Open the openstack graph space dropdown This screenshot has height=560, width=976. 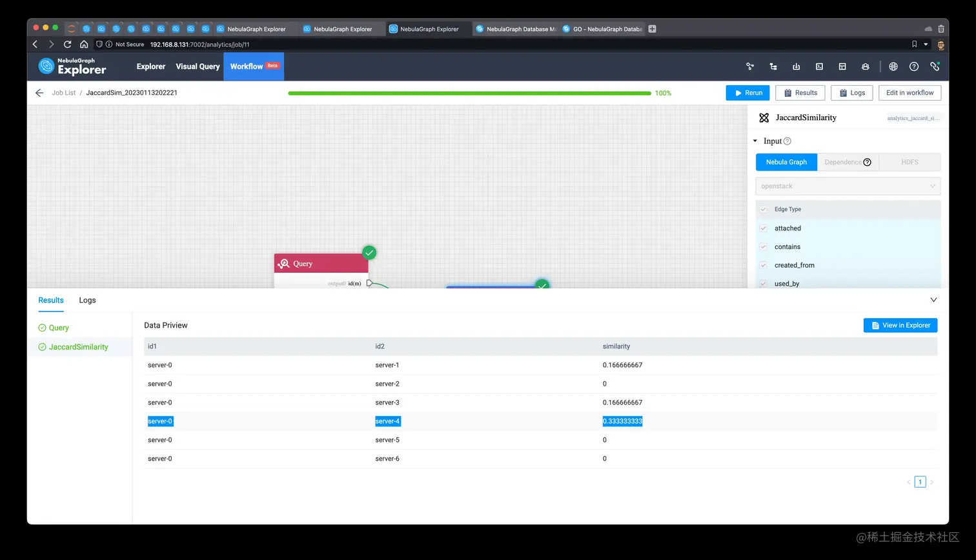coord(848,186)
